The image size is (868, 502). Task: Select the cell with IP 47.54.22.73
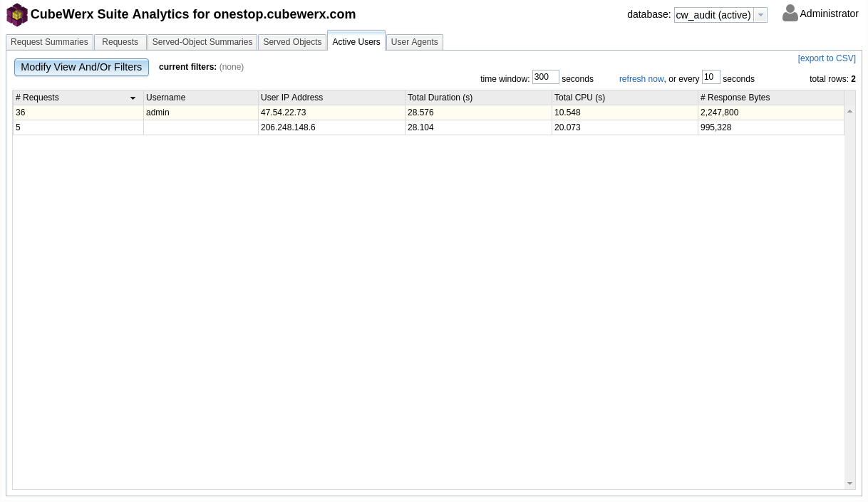331,113
